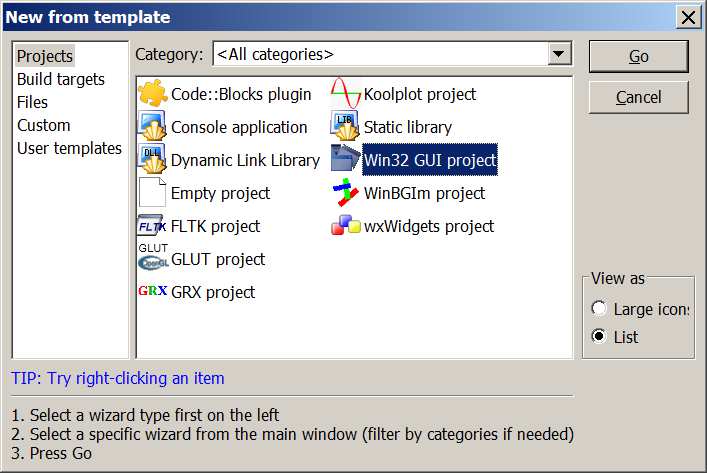
Task: Choose the Console application icon
Action: (152, 127)
